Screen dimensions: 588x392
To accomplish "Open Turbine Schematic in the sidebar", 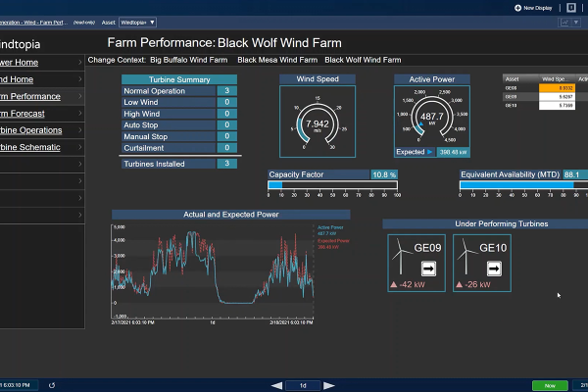I will [30, 147].
